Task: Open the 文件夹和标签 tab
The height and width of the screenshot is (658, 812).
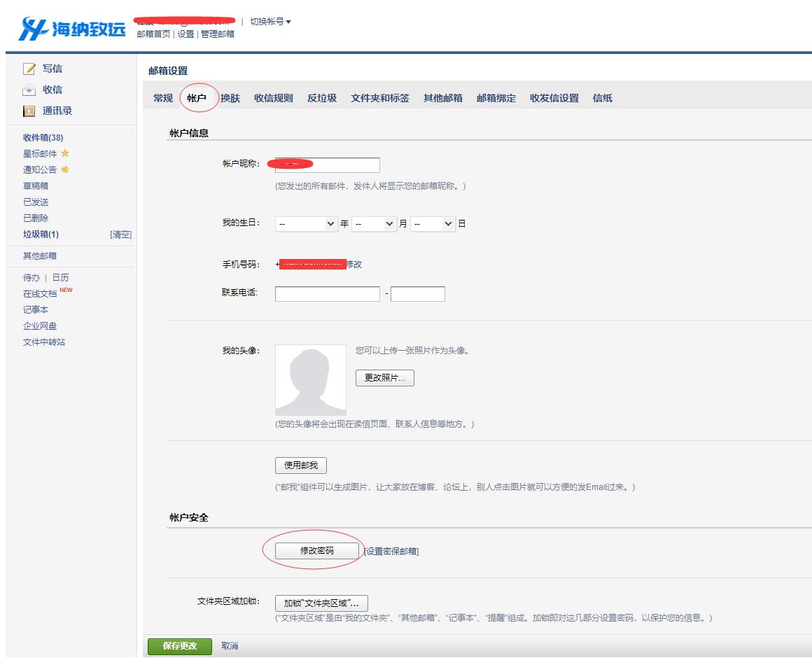Action: pyautogui.click(x=380, y=98)
